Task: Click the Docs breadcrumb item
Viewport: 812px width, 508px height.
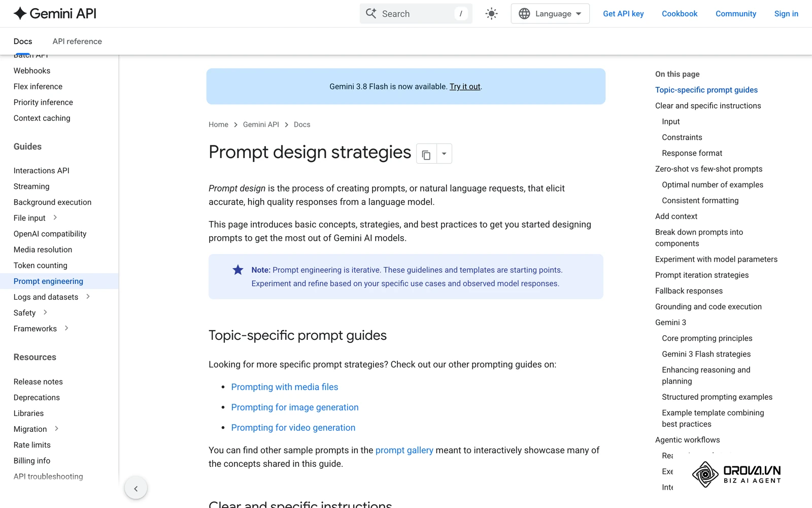Action: [302, 124]
